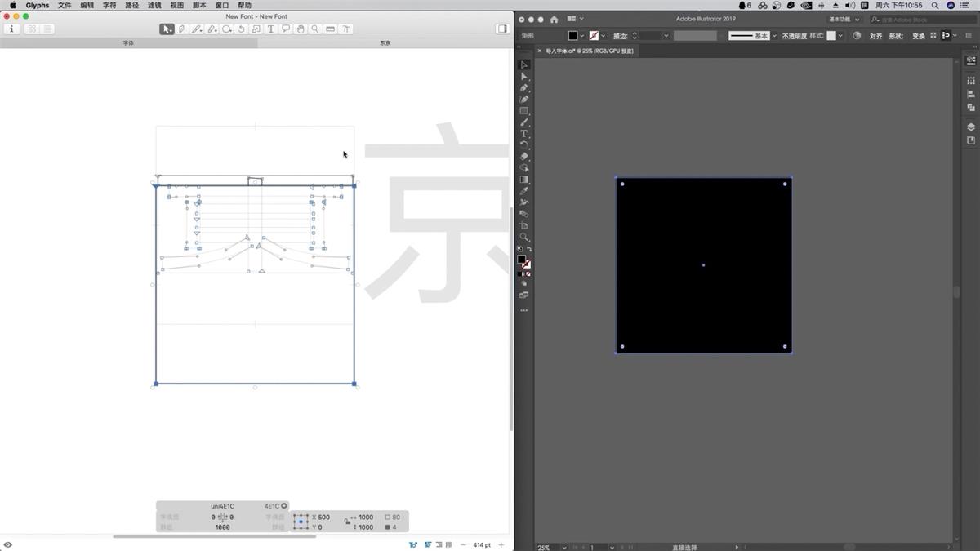This screenshot has width=980, height=551.
Task: Click the 变换 transform button
Action: 918,36
